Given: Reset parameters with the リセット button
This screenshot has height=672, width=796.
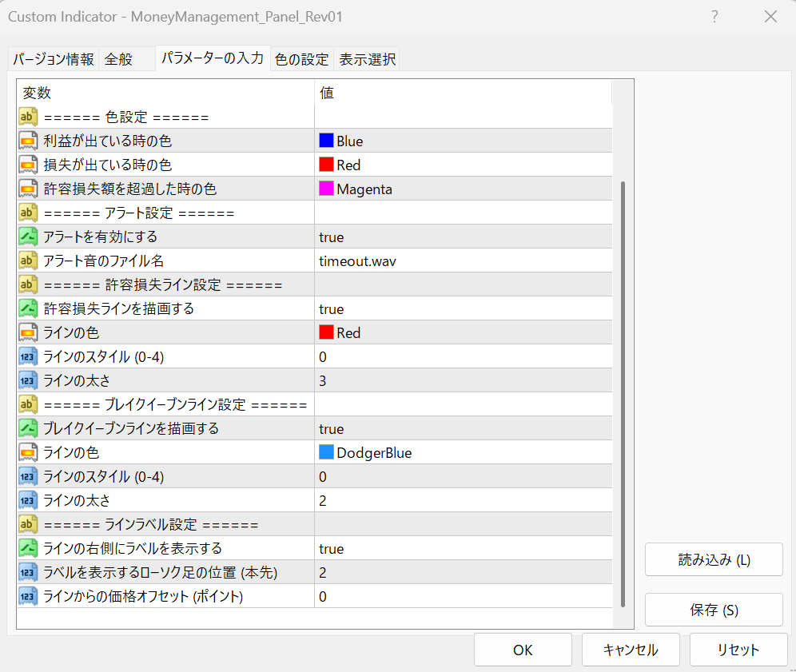Looking at the screenshot, I should [738, 650].
